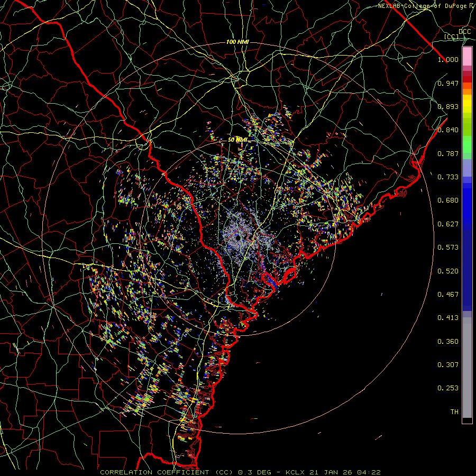Click the DCC label above the color scale
The height and width of the screenshot is (476, 476).
point(465,32)
